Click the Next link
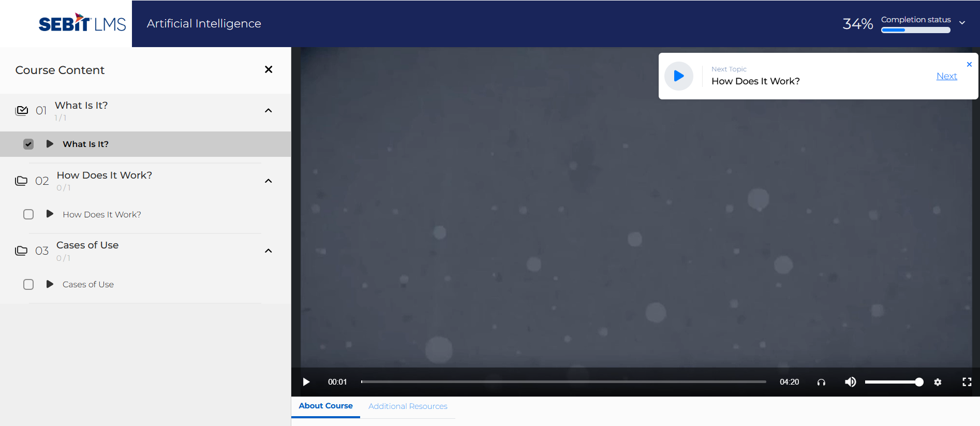The image size is (980, 426). 947,76
